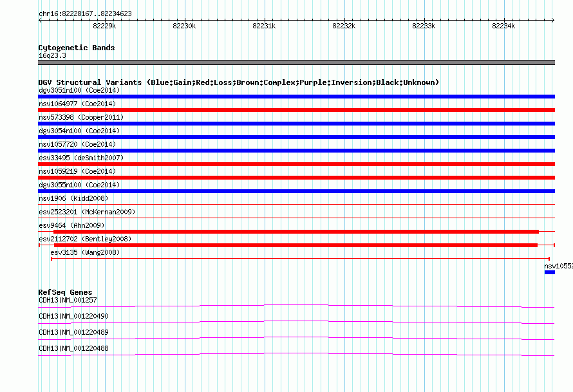The height and width of the screenshot is (392, 573).
Task: Click the 82231k ruler tick label
Action: (x=264, y=26)
